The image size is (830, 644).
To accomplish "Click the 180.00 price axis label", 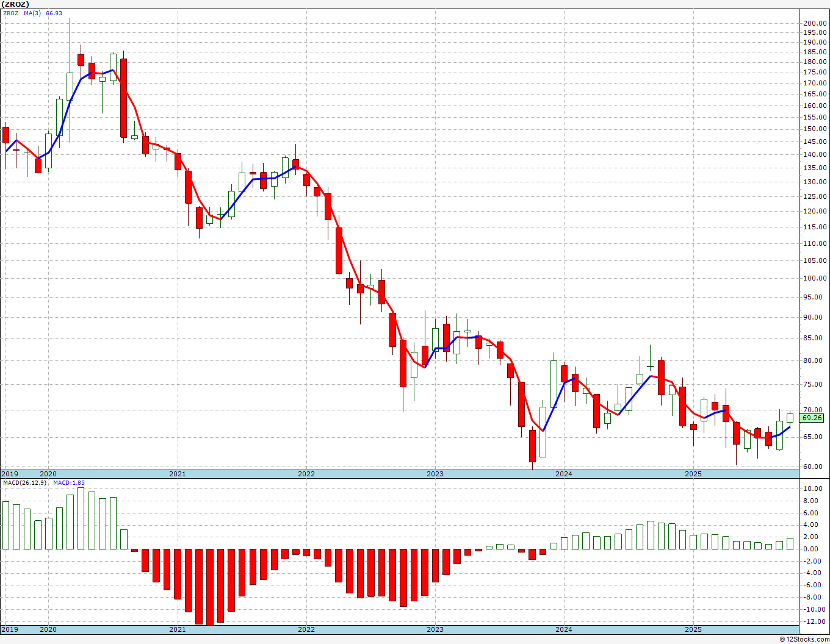I will [815, 62].
